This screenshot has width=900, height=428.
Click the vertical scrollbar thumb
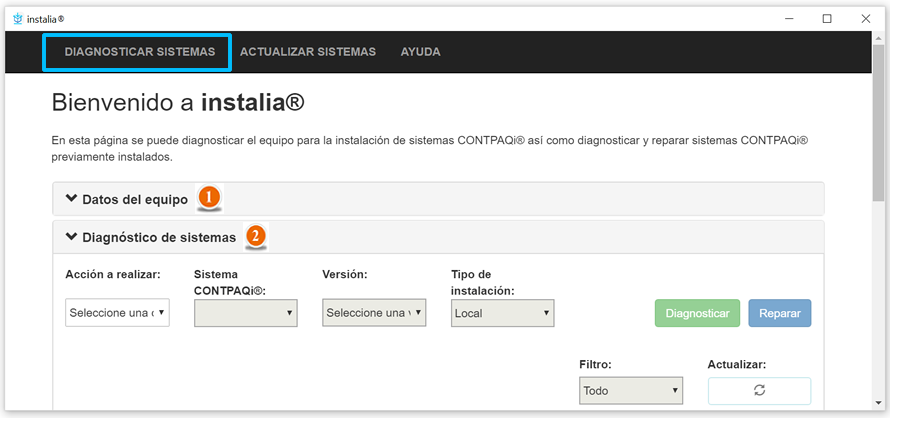(878, 120)
